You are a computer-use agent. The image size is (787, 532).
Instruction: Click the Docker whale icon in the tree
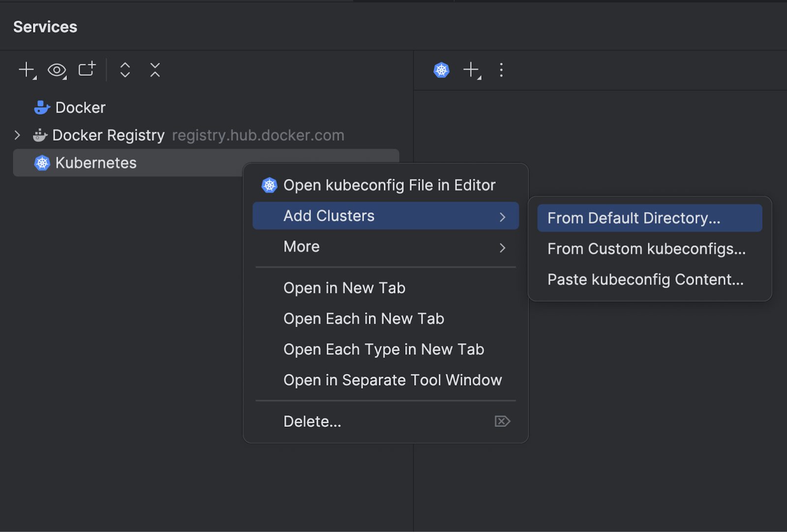[42, 107]
